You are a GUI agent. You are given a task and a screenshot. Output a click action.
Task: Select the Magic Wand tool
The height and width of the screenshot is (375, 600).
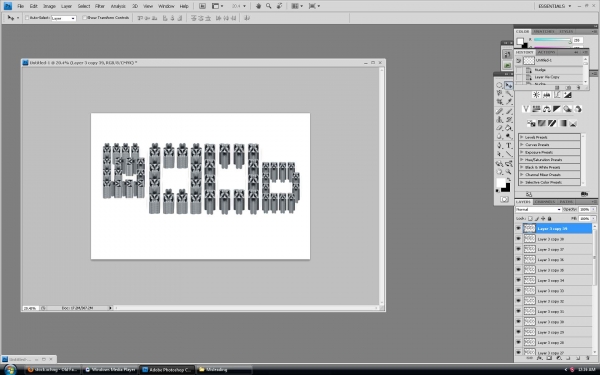(x=509, y=93)
